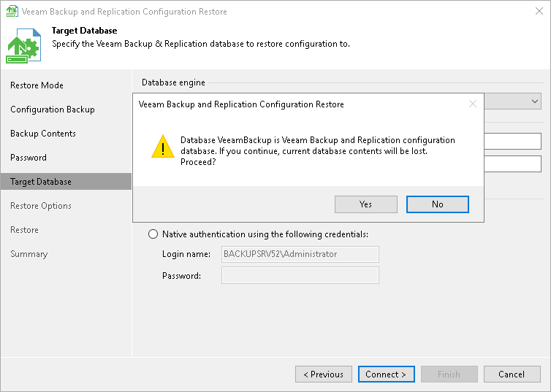Click the greyed-out Finish button
The width and height of the screenshot is (551, 392).
[x=449, y=374]
